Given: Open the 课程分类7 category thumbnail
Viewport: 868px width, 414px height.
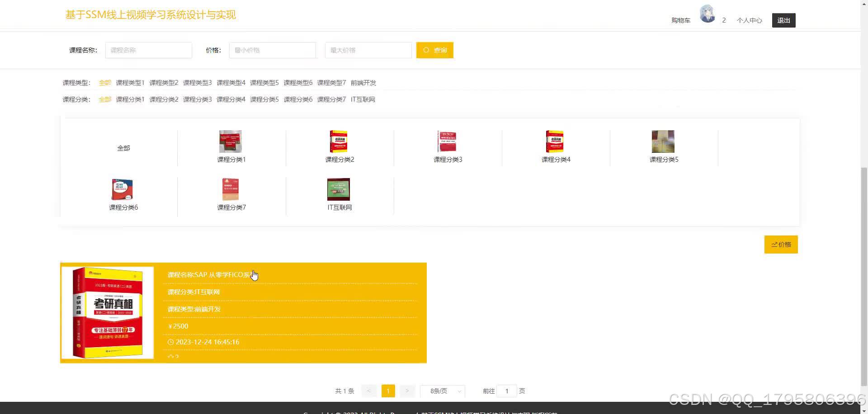Looking at the screenshot, I should click(x=231, y=189).
